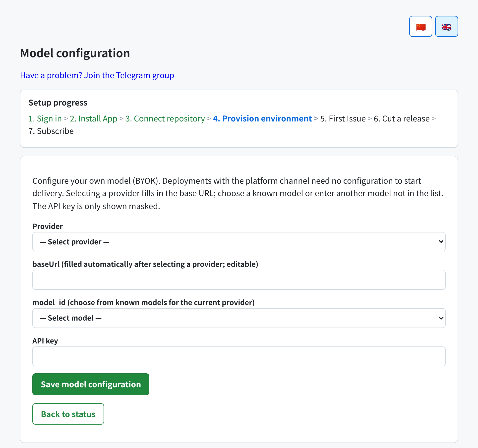Click the Model configuration heading

coord(75,53)
